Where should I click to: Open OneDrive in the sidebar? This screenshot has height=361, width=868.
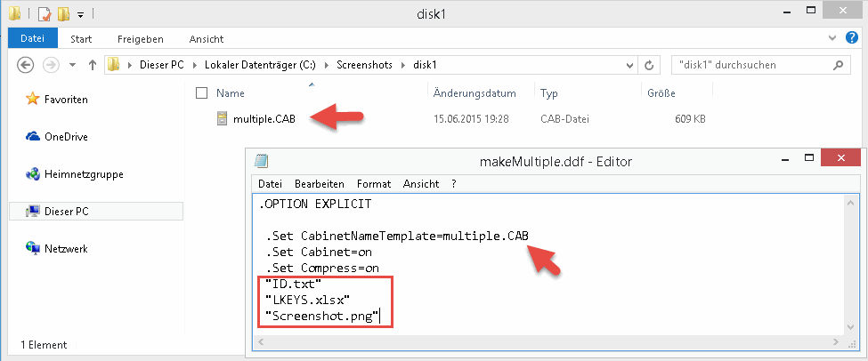pos(66,137)
